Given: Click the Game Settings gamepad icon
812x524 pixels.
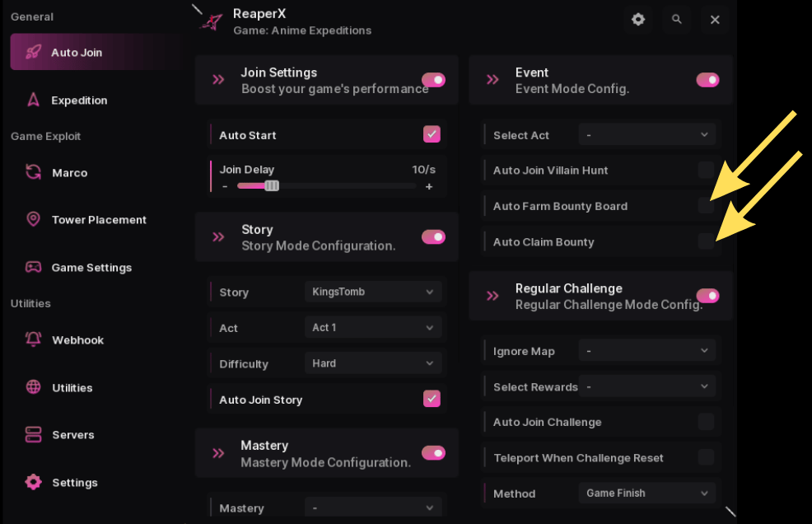Looking at the screenshot, I should click(x=33, y=267).
